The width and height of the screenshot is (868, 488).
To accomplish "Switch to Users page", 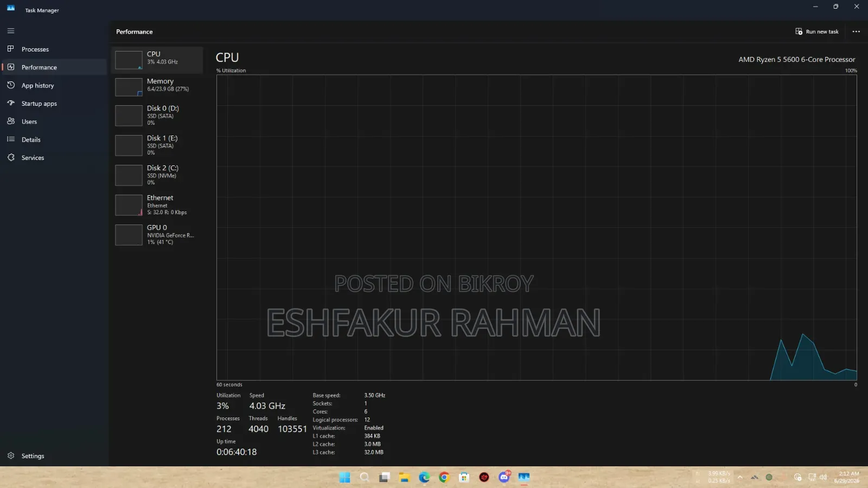I will tap(54, 121).
